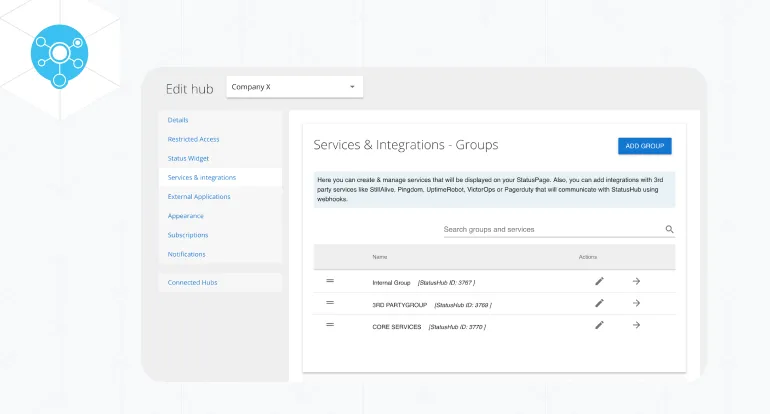This screenshot has height=414, width=770.
Task: Go to Details in sidebar
Action: (x=178, y=120)
